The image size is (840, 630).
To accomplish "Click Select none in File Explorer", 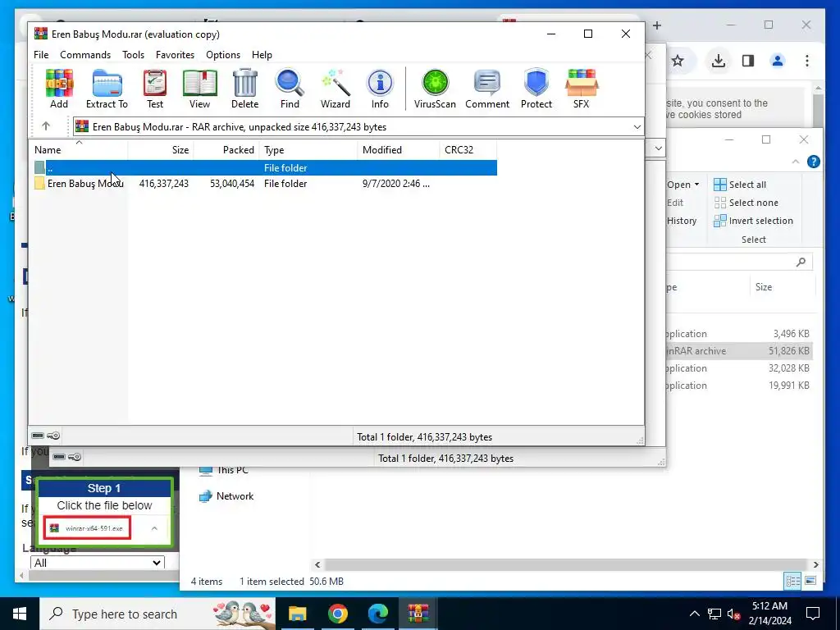I will [x=746, y=203].
